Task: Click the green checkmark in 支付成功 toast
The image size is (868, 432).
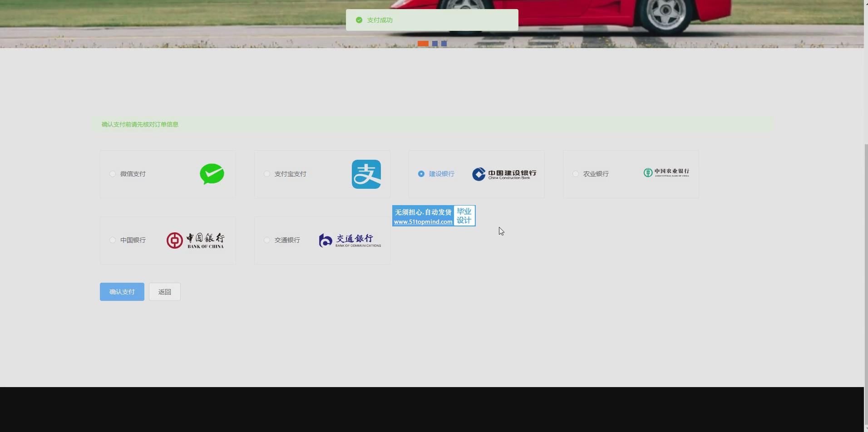Action: [359, 20]
